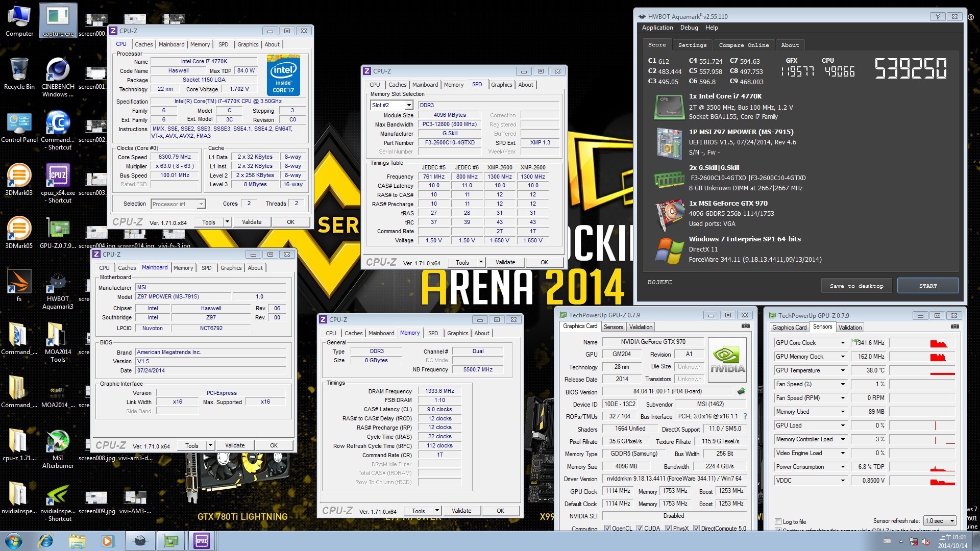Open the GPU Temperature sensor dropdown
The height and width of the screenshot is (551, 980).
[843, 370]
